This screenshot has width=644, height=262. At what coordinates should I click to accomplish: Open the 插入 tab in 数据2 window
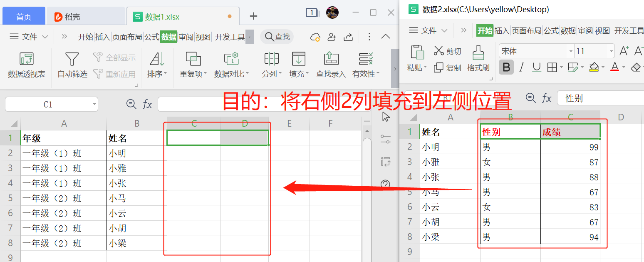pyautogui.click(x=502, y=30)
